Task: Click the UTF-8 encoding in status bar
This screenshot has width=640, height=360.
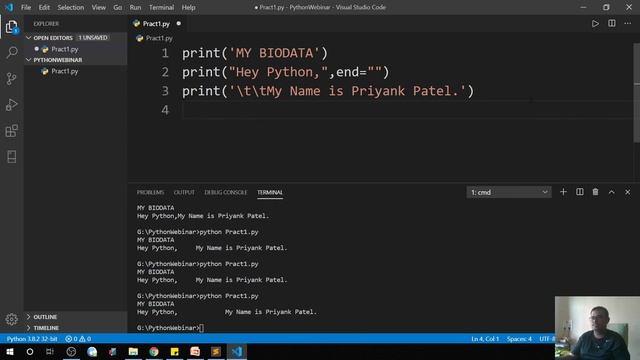Action: click(547, 339)
